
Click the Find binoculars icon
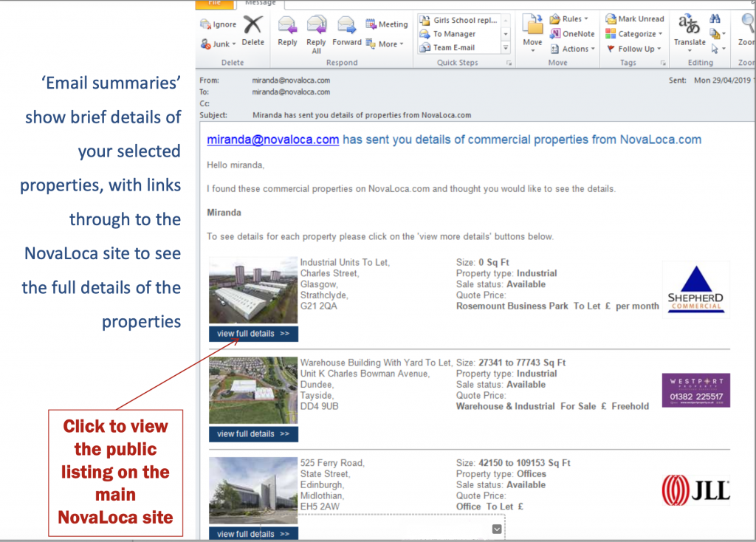coord(715,18)
